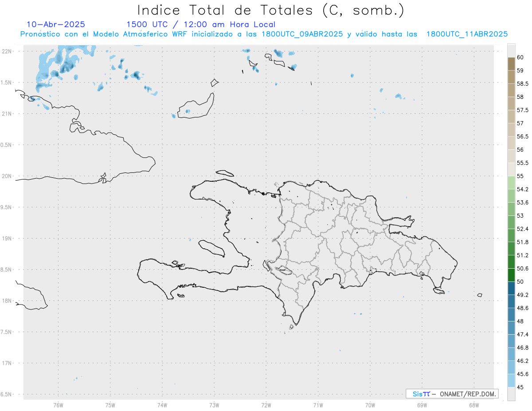Click the longitude label '74W'
The height and width of the screenshot is (411, 532).
(162, 405)
